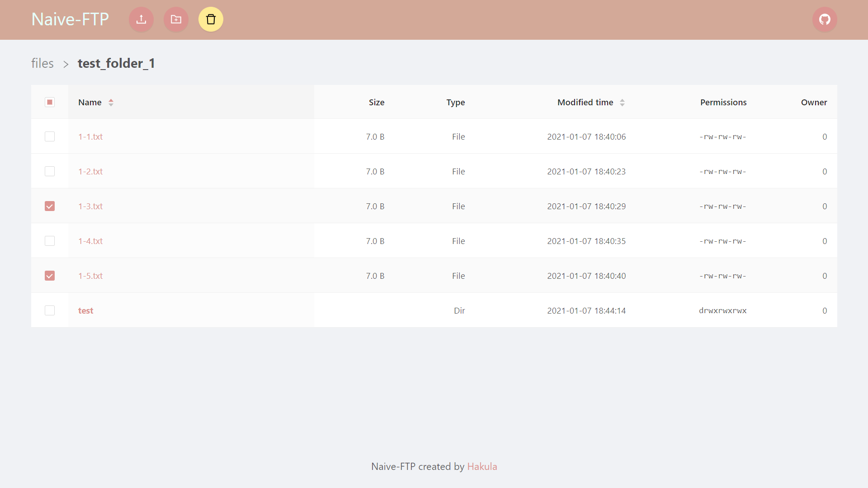
Task: Click the upload file icon
Action: 141,19
